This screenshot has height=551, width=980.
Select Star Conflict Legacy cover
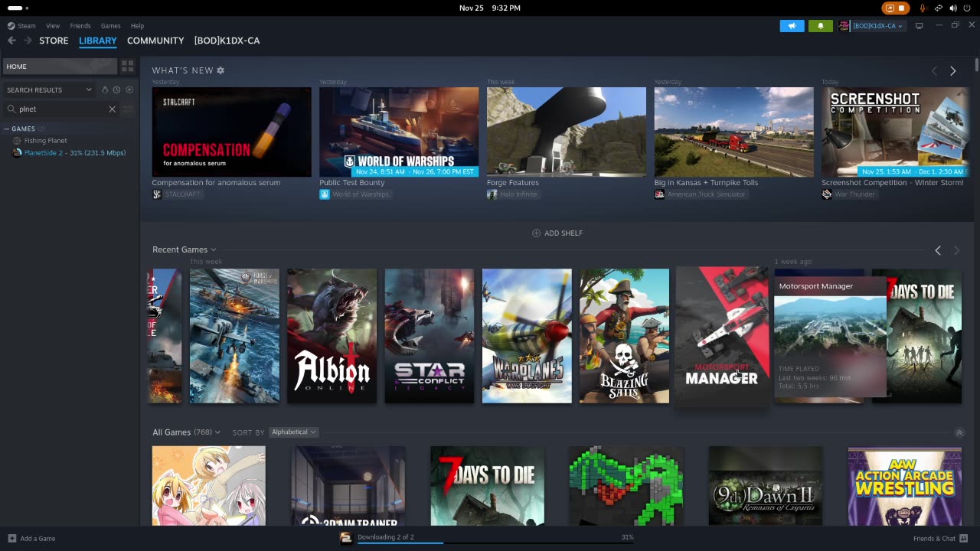[x=429, y=336]
